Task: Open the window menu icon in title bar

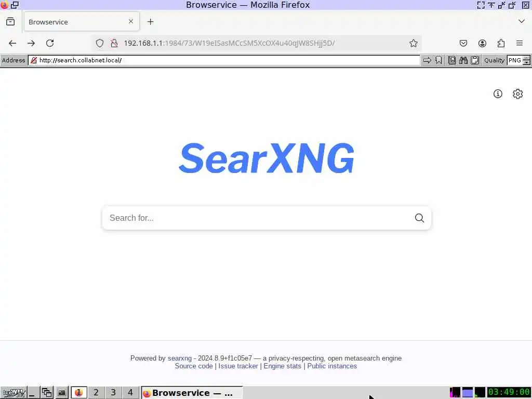Action: pos(4,5)
